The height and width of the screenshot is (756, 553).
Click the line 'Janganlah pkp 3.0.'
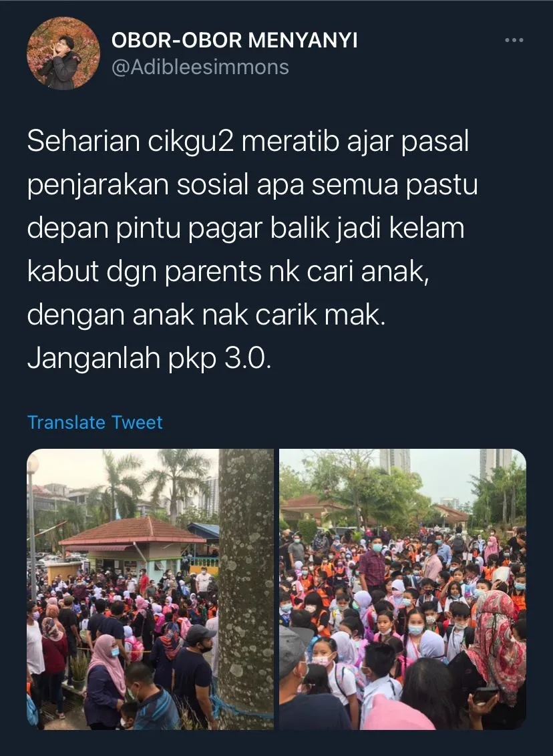[149, 358]
